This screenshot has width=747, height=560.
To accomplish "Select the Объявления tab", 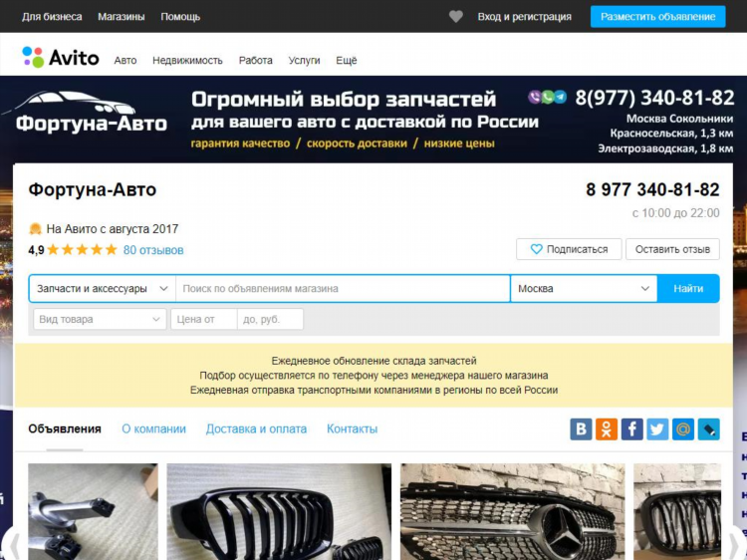I will tap(65, 428).
